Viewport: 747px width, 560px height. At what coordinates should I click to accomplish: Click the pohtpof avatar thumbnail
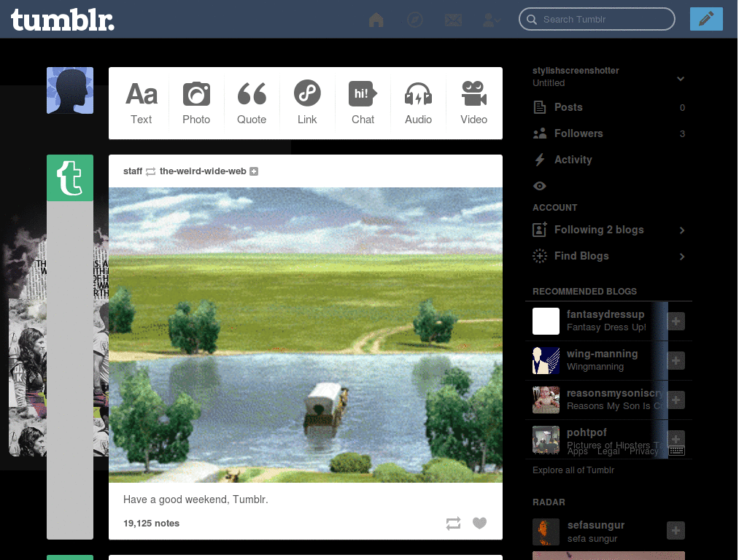coord(546,439)
